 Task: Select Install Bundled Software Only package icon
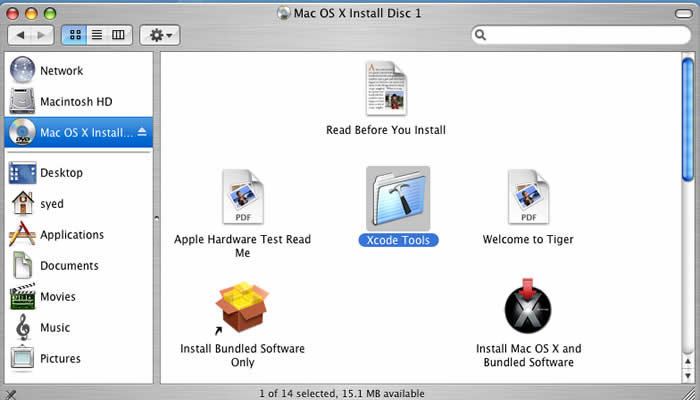click(x=242, y=307)
